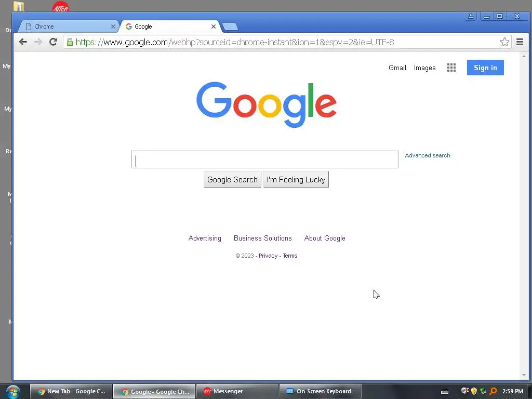Open the Terms link
Screen dimensions: 532x399
coord(290,256)
